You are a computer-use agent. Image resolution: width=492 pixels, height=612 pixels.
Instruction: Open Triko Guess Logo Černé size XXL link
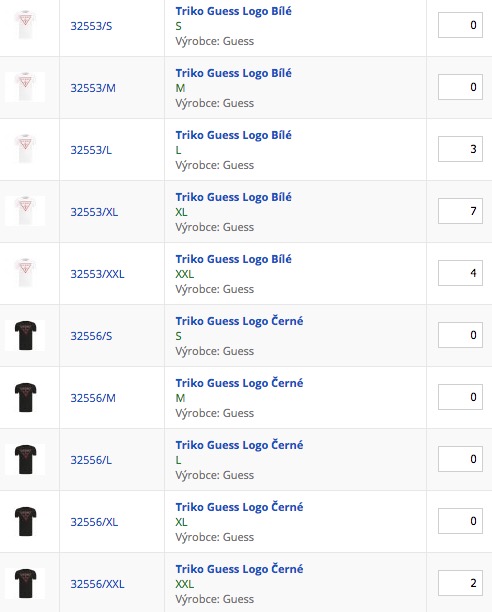click(x=239, y=569)
